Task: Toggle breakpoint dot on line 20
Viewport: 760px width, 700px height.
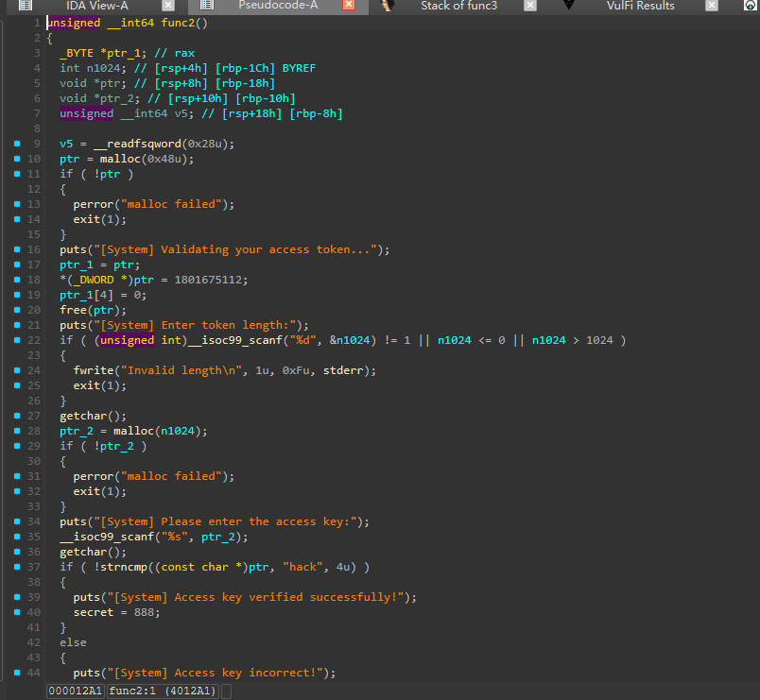Action: (x=17, y=310)
